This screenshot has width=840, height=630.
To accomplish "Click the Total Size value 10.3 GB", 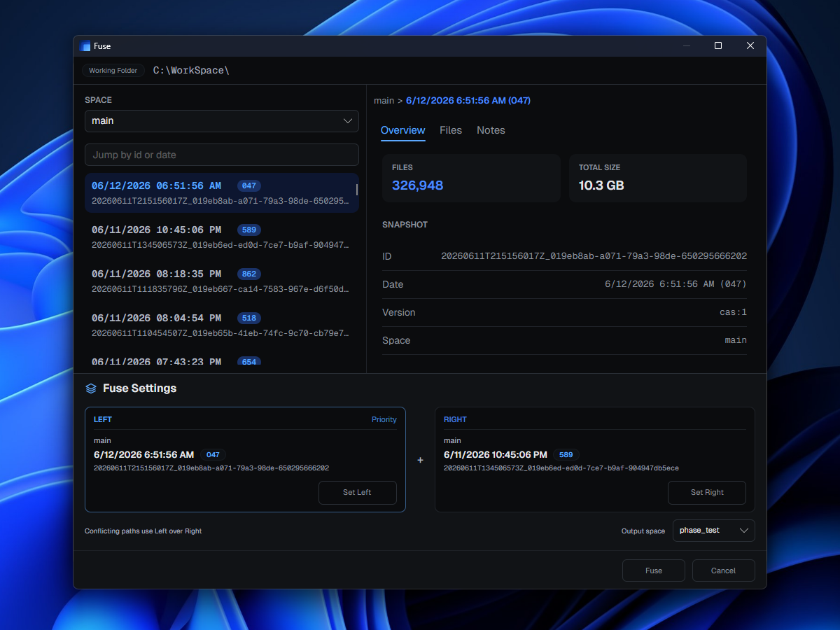I will (601, 185).
